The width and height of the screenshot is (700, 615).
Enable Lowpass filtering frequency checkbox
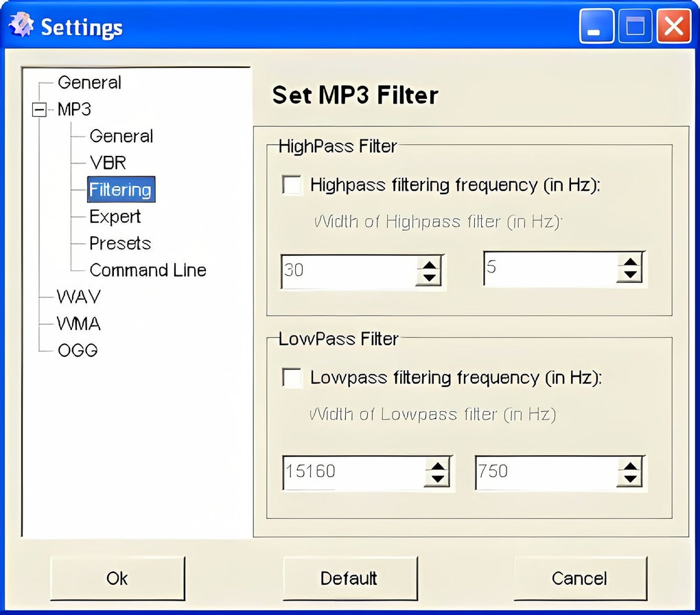coord(292,378)
